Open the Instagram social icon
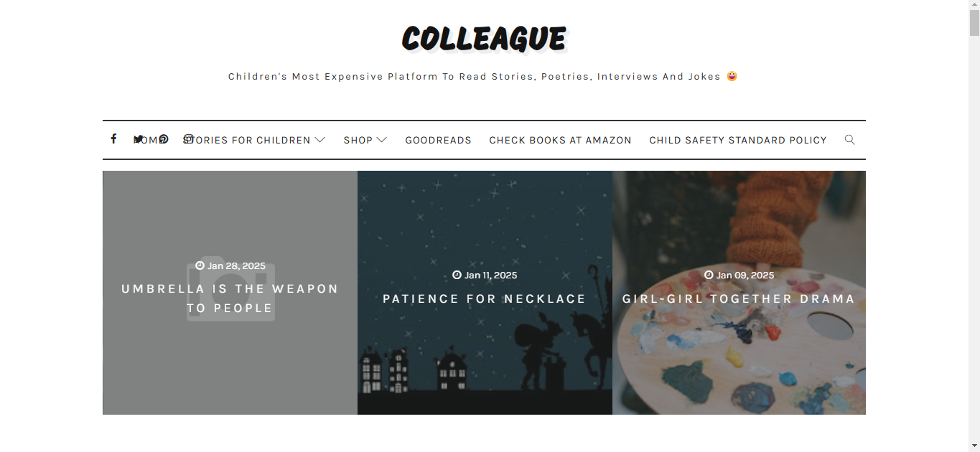Screen dimensions: 980x452 (189, 138)
